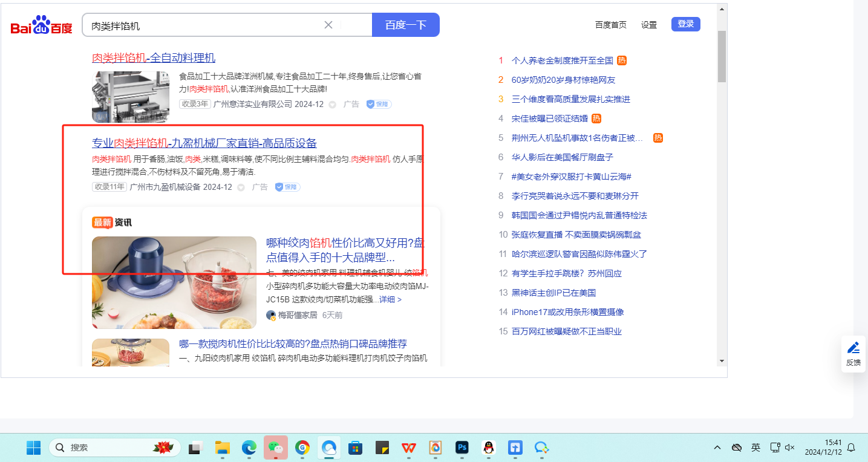Click the Windows taskbar 搜索 search box
This screenshot has width=868, height=462.
[x=115, y=448]
